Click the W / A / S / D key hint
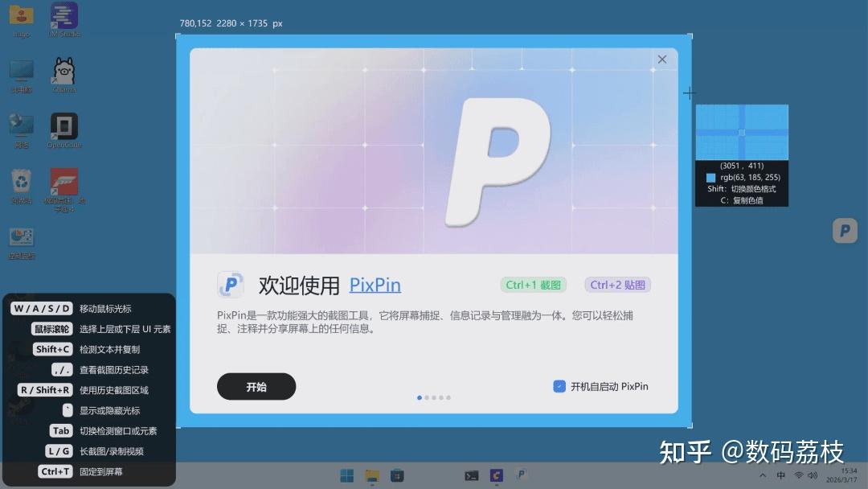The image size is (868, 489). click(42, 309)
